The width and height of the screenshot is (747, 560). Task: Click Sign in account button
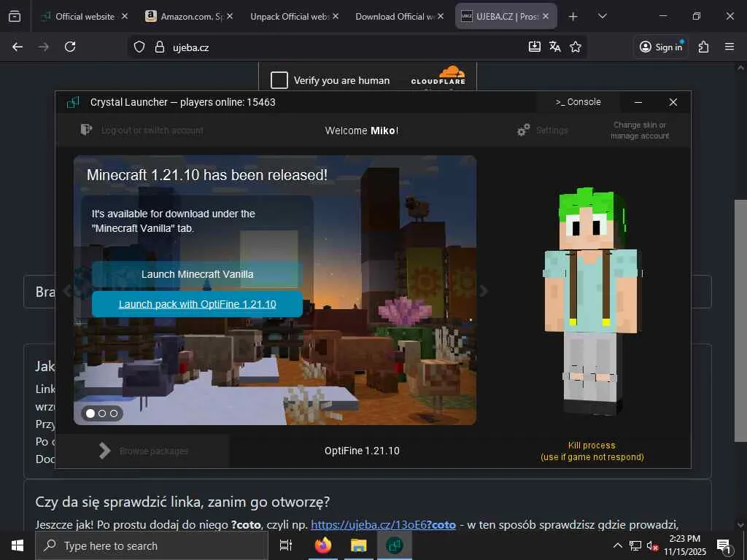(x=661, y=47)
